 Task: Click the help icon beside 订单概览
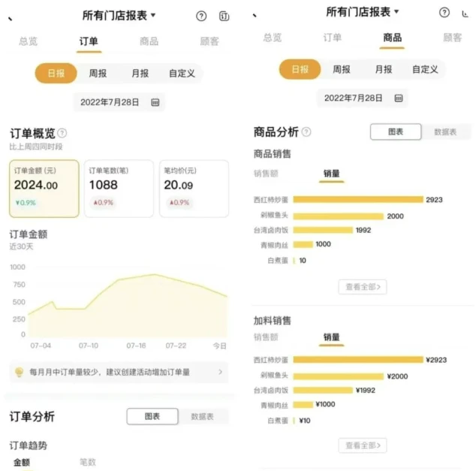tap(62, 133)
